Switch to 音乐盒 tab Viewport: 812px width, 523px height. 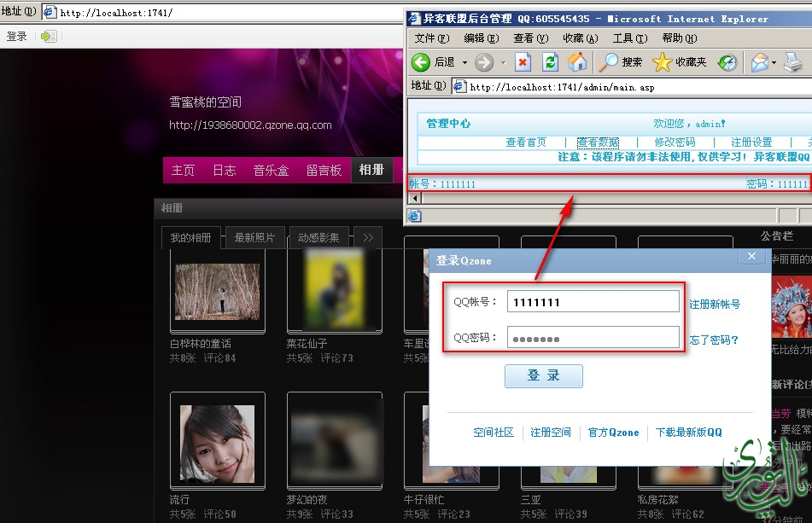click(271, 170)
